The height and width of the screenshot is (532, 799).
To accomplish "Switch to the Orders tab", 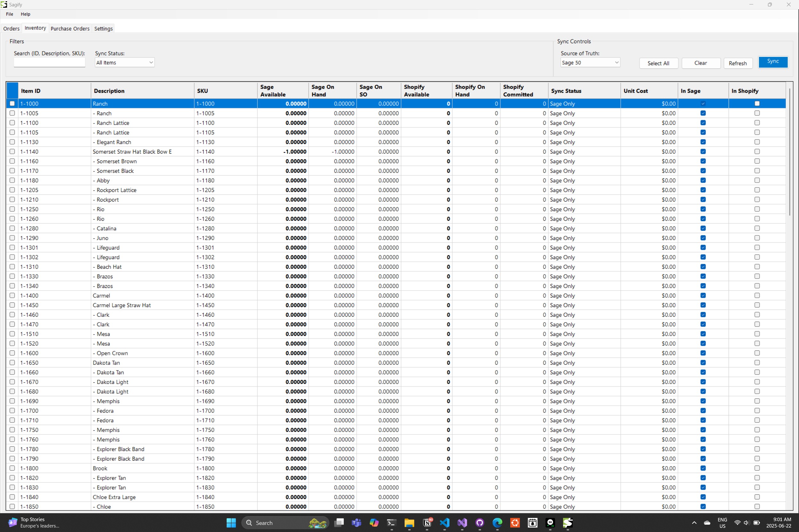I will click(11, 28).
